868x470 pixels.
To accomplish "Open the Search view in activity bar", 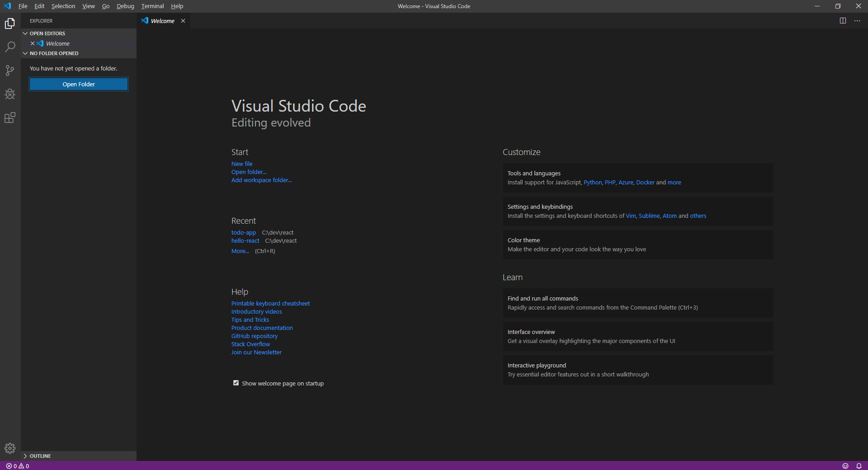I will pos(10,47).
